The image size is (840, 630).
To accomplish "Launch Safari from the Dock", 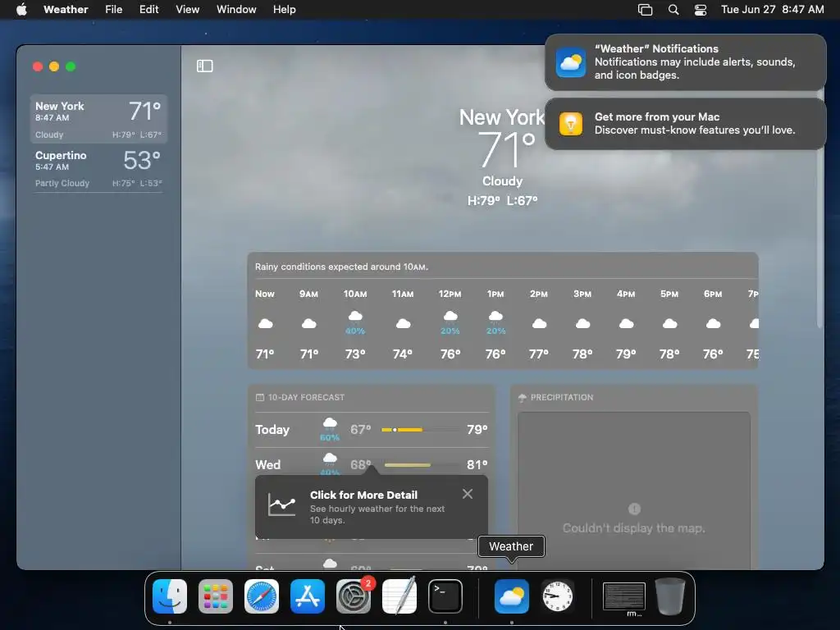I will point(262,596).
